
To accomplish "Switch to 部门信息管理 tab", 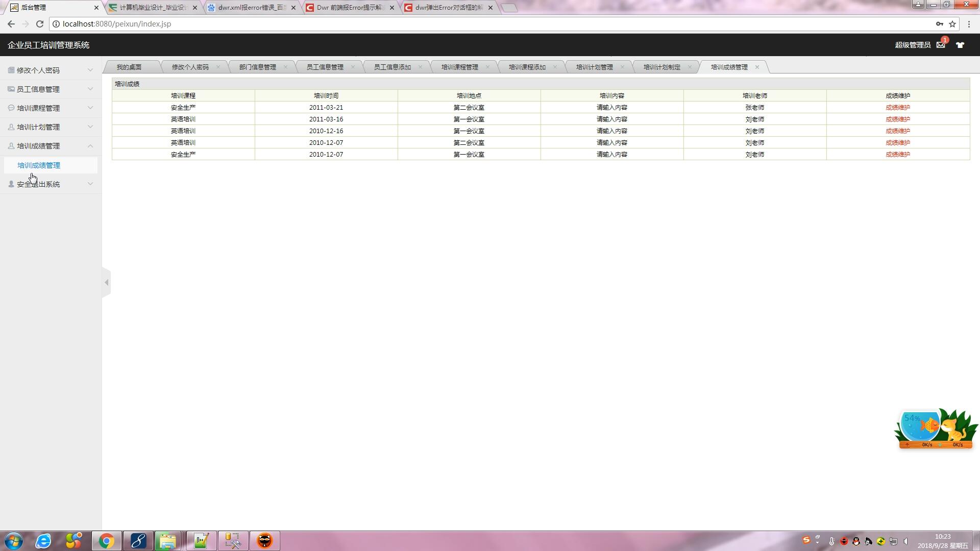I will (257, 67).
